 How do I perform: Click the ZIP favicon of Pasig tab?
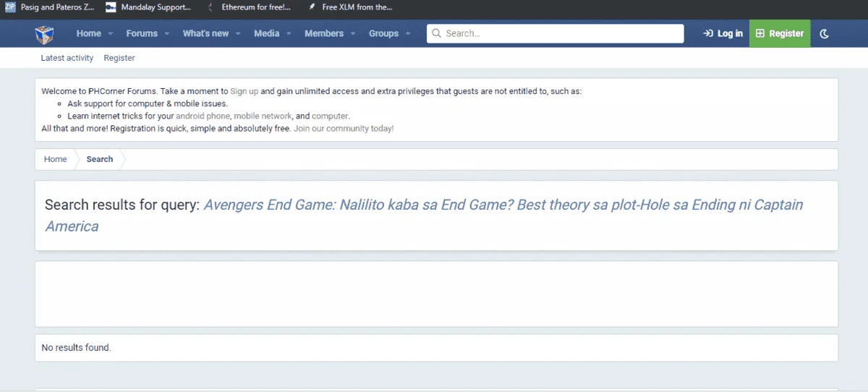click(x=10, y=7)
